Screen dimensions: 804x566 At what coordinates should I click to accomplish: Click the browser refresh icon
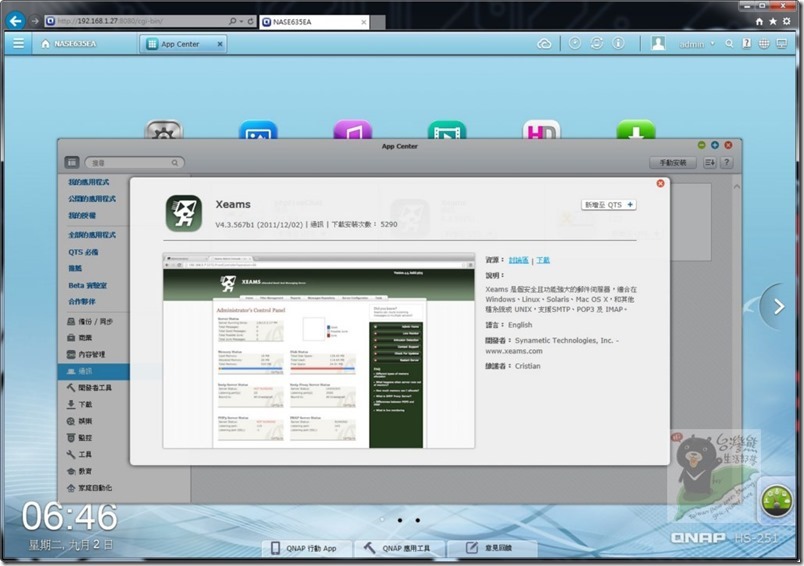click(x=251, y=21)
